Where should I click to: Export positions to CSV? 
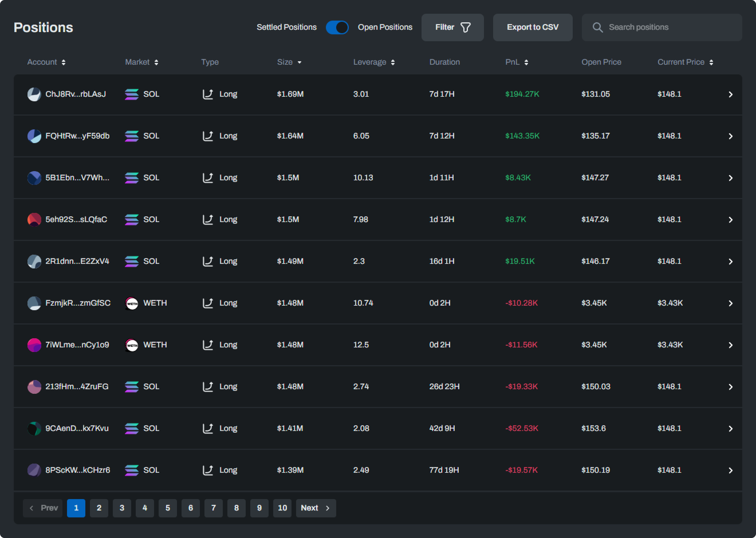(x=533, y=27)
